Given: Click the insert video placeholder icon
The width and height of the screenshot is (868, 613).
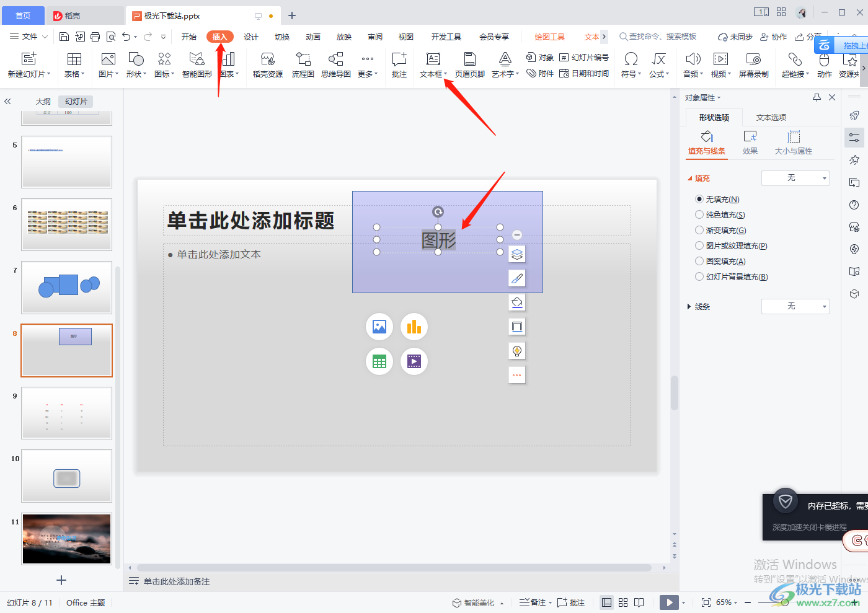Looking at the screenshot, I should pyautogui.click(x=414, y=361).
